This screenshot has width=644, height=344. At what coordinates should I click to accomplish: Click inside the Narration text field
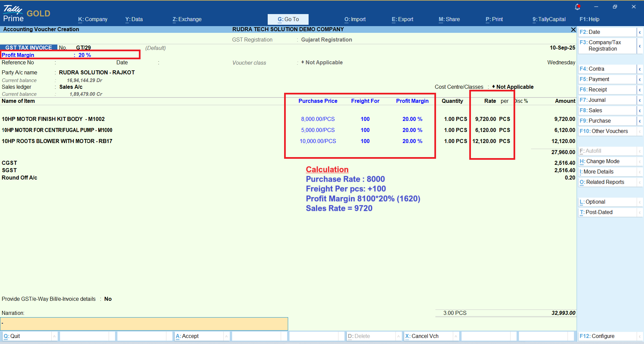144,324
